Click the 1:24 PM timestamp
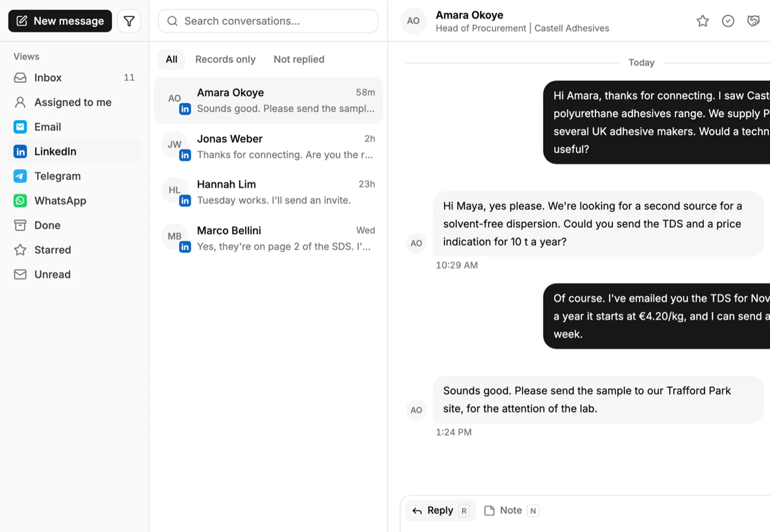This screenshot has height=532, width=770. 453,432
